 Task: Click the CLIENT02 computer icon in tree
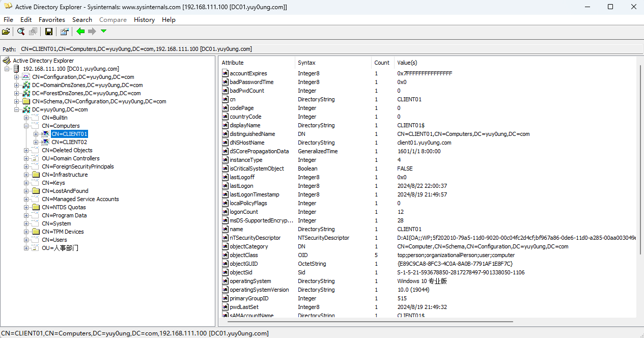tap(45, 142)
